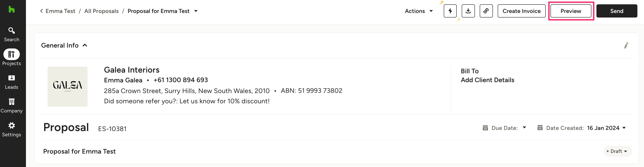Open the Projects section
This screenshot has width=644, height=167.
coord(12,58)
